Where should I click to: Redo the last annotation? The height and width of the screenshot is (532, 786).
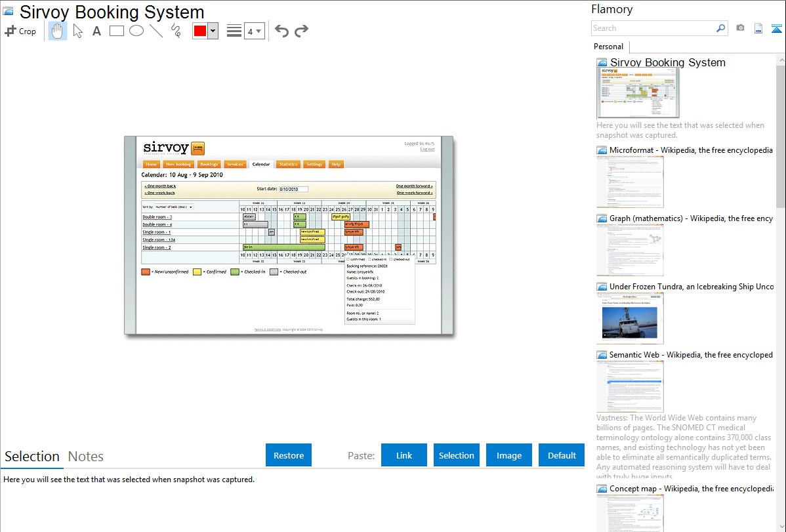301,31
